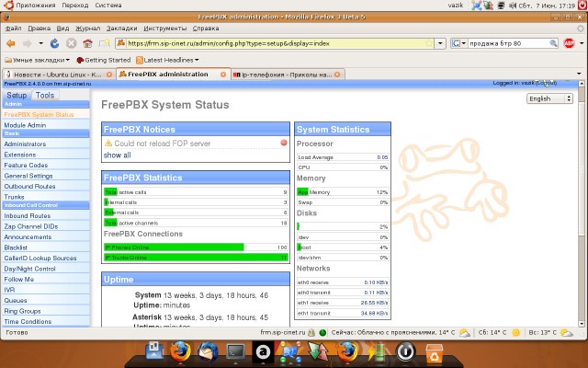Open the Правка menu
Screen dimensions: 588x368
click(x=39, y=29)
